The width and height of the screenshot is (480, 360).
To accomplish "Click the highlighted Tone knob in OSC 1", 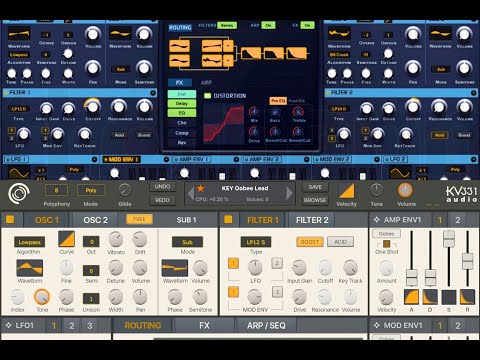I will [42, 297].
